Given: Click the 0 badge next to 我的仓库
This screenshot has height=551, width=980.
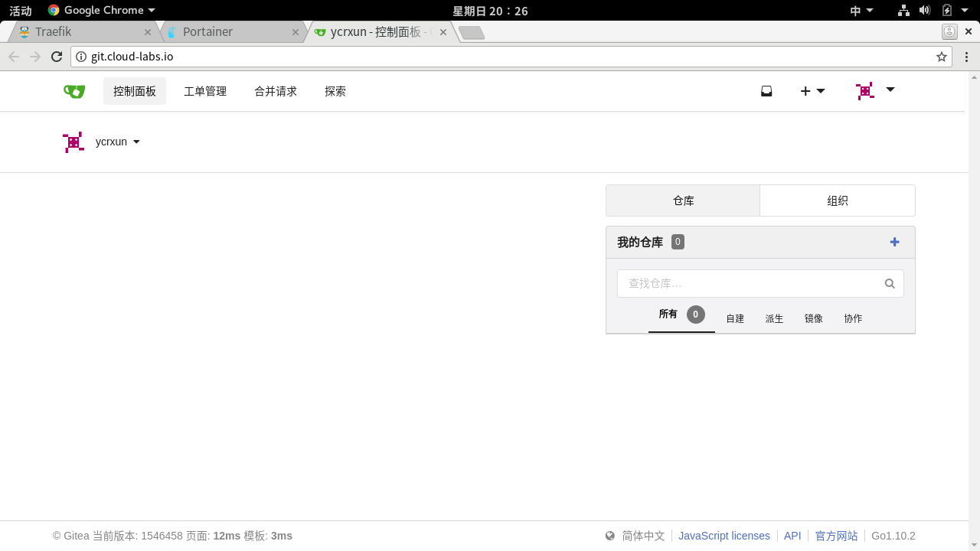Looking at the screenshot, I should [678, 242].
